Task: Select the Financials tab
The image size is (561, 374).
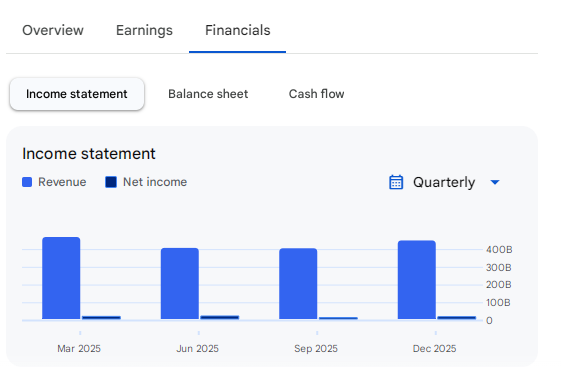Action: click(238, 30)
